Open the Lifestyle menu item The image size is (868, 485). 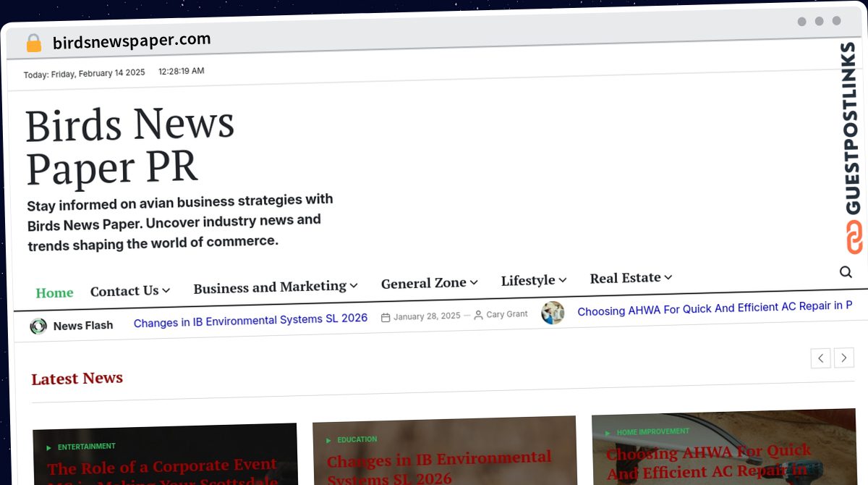[x=528, y=281]
